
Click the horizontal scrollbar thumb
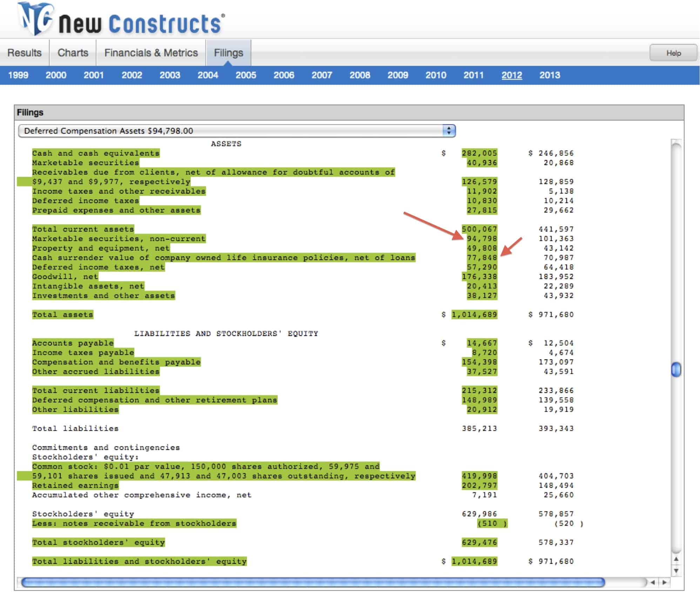313,582
